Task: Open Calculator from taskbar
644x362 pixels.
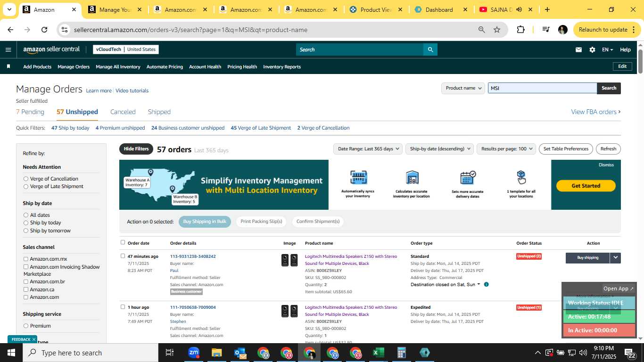Action: (401, 353)
